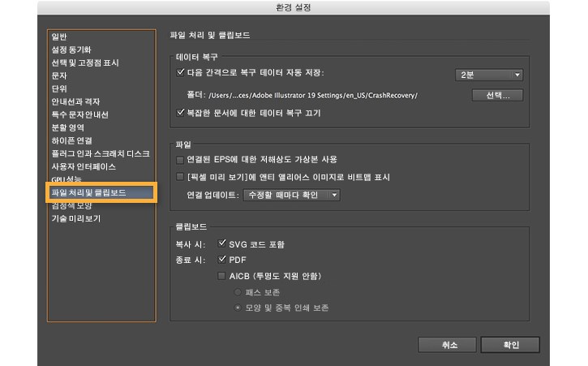Toggle 복잡한 문서에 대한 데이터 복구 끄기
588x366 pixels.
click(180, 113)
